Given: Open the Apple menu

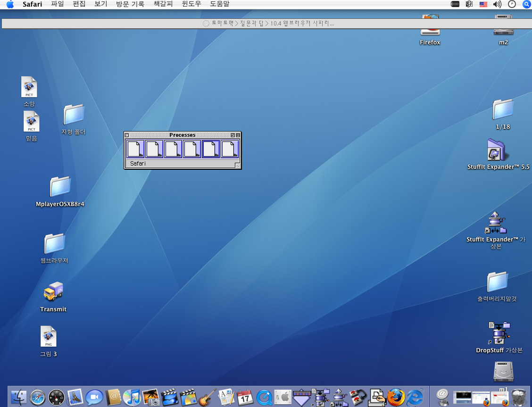Looking at the screenshot, I should [x=10, y=4].
